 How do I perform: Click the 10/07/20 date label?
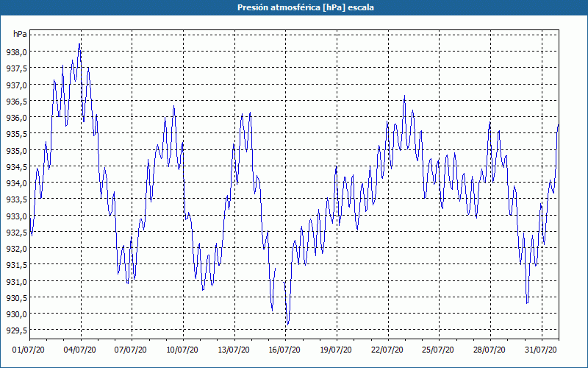pyautogui.click(x=182, y=350)
